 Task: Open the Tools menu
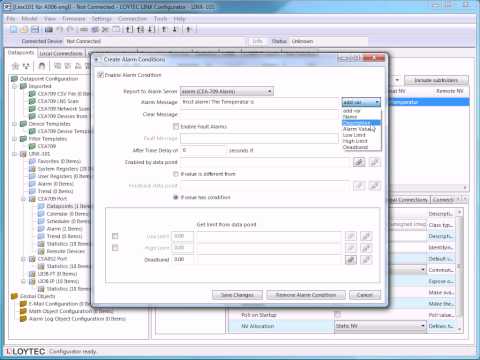point(160,19)
